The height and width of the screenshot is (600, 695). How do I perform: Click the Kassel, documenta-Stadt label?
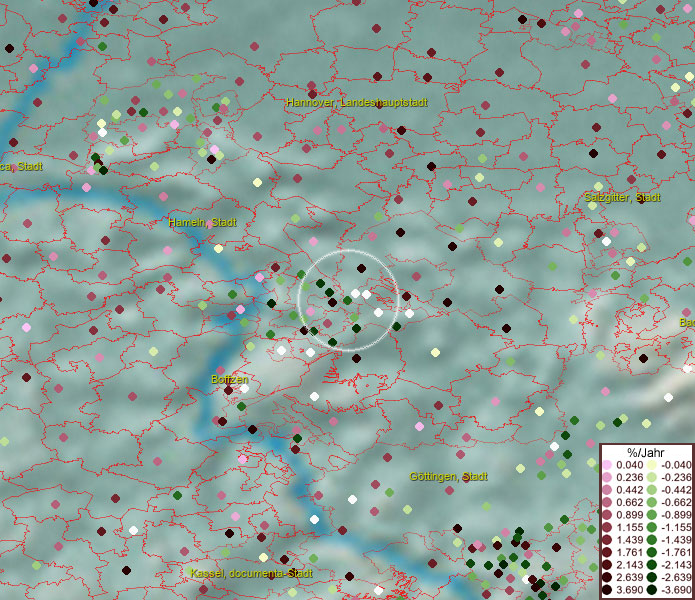click(251, 574)
